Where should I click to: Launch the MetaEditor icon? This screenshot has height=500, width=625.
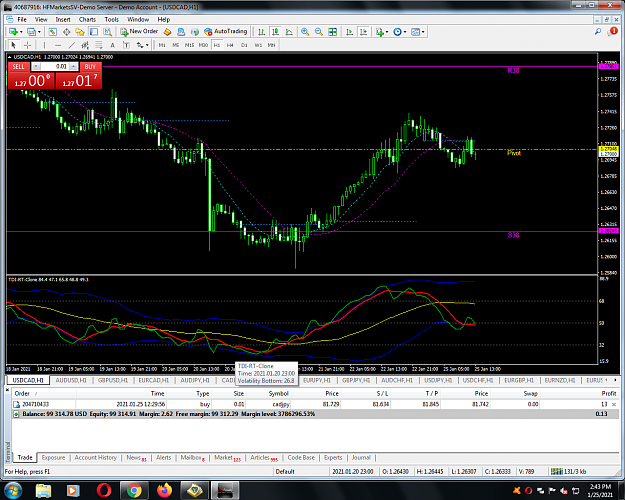167,31
